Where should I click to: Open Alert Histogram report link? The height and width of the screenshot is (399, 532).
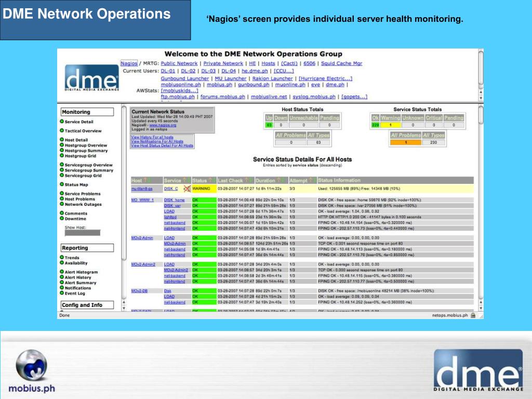(x=81, y=272)
